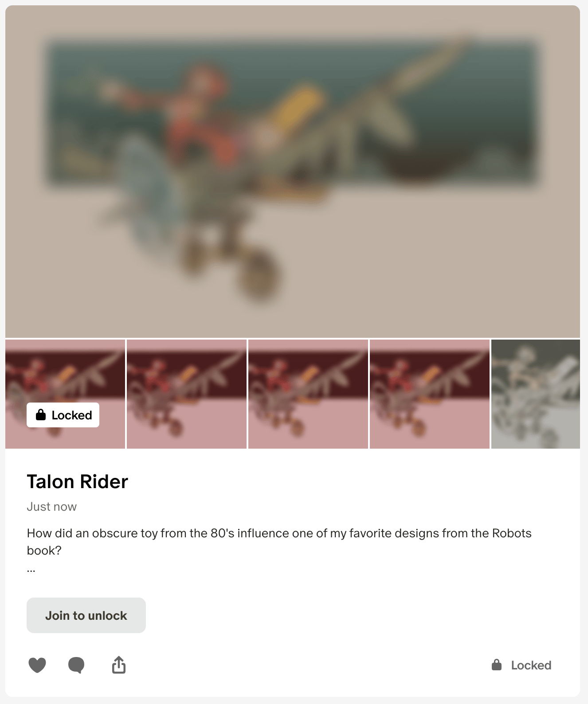Open comments via the speech bubble icon
The width and height of the screenshot is (588, 704).
click(76, 665)
